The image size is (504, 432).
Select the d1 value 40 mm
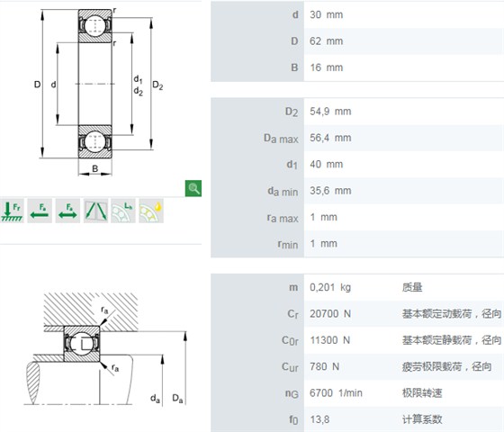[x=326, y=164]
